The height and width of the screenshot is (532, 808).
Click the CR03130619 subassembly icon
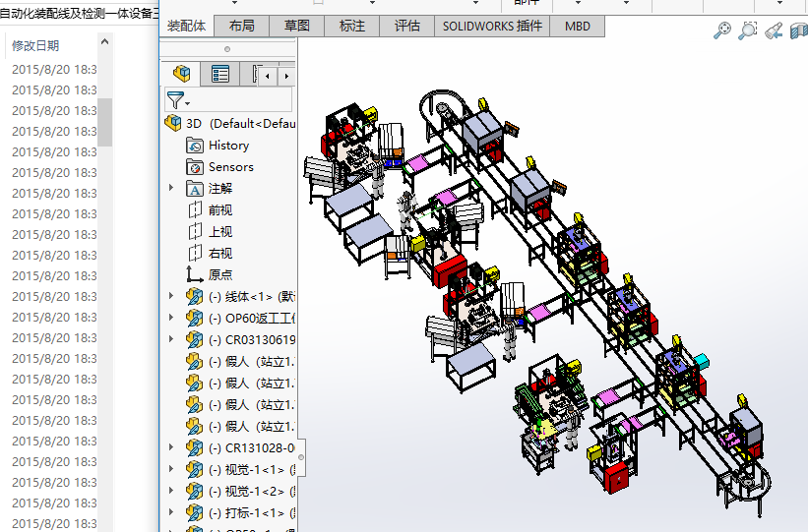pos(194,340)
